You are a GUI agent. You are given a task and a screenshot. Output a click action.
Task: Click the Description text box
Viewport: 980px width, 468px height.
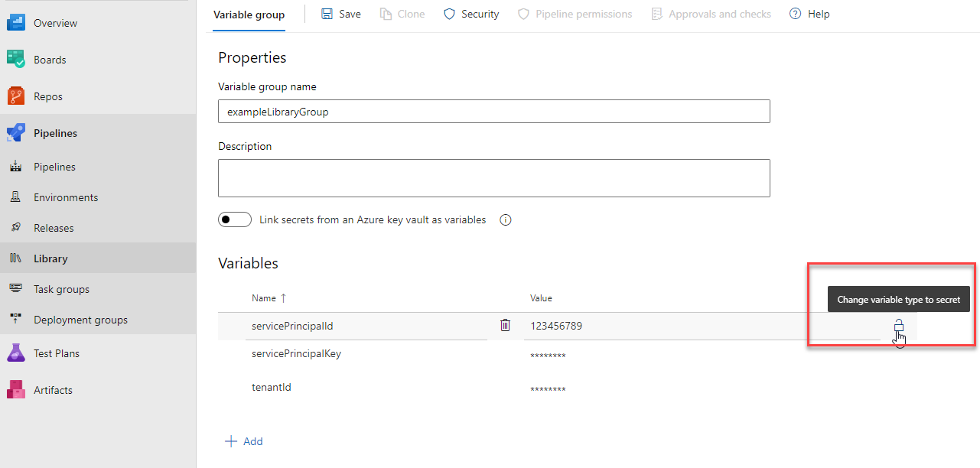(493, 178)
